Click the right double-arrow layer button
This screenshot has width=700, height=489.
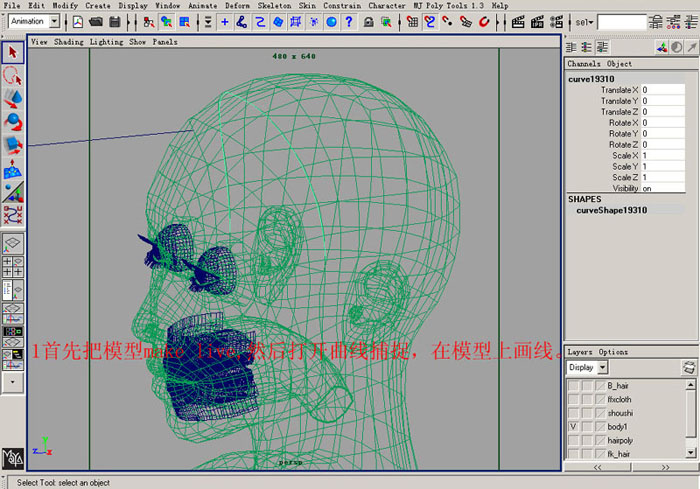tap(665, 467)
